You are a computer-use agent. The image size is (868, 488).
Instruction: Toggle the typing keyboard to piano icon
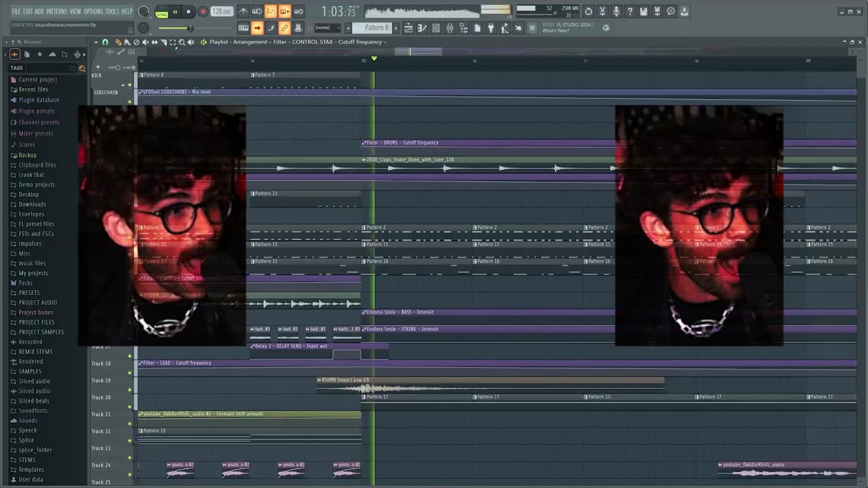(x=243, y=28)
